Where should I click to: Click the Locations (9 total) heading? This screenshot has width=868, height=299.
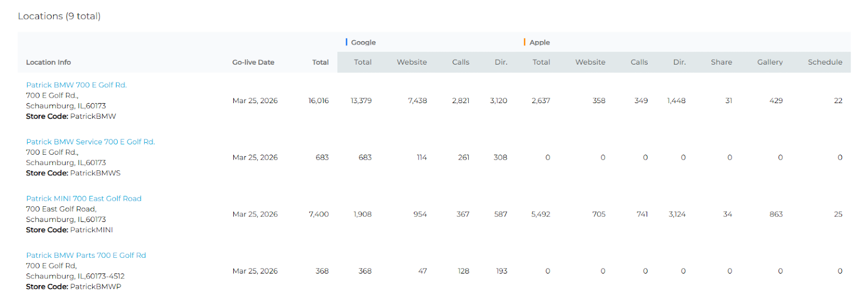(59, 16)
